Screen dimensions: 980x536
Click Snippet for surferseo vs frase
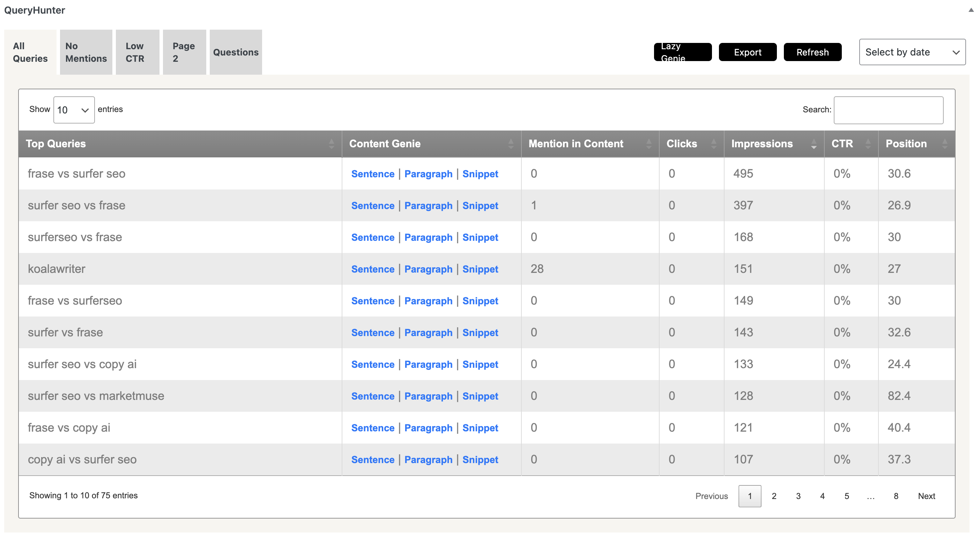480,237
